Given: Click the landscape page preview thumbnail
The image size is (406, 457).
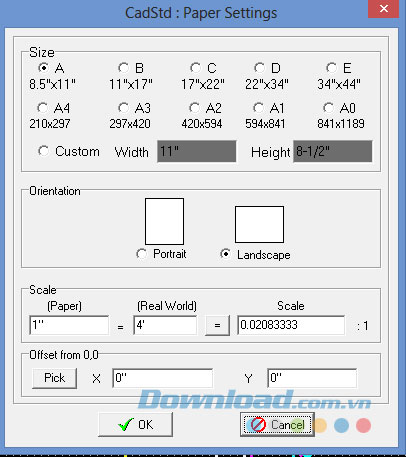Looking at the screenshot, I should (259, 224).
